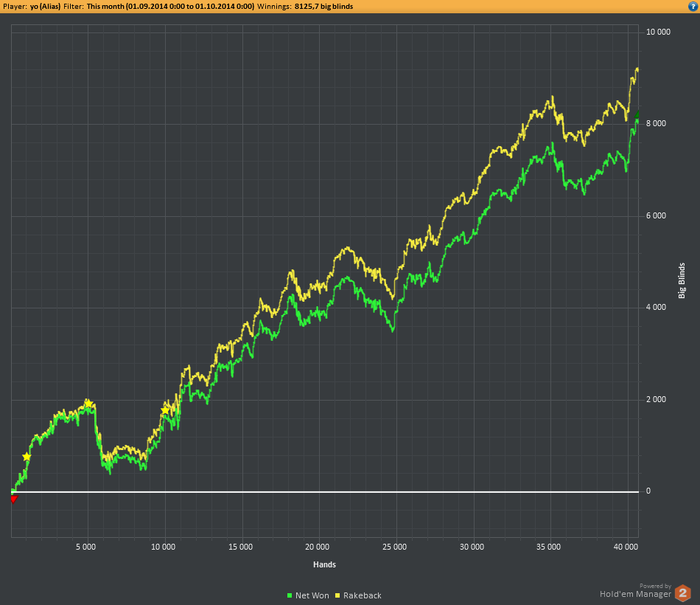
Task: Click the Hands axis title
Action: (325, 564)
